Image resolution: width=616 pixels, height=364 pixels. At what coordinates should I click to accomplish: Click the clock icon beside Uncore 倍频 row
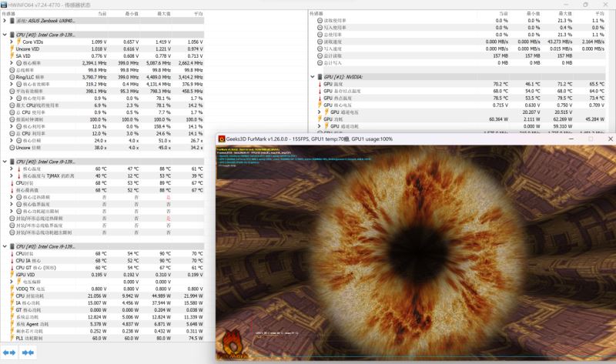click(x=12, y=148)
